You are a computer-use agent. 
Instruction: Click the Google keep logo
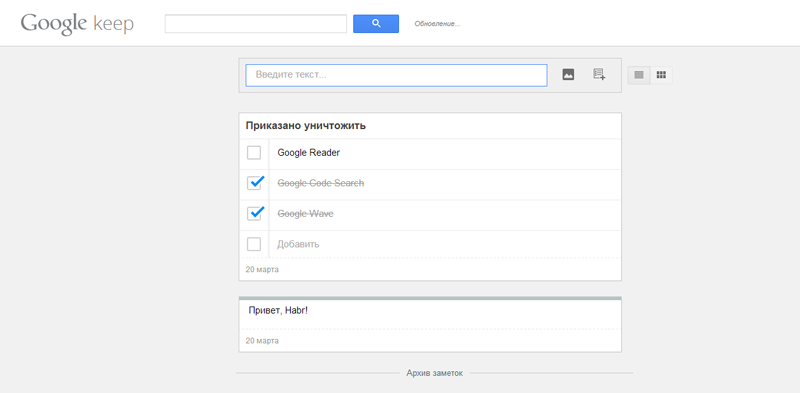click(x=77, y=23)
